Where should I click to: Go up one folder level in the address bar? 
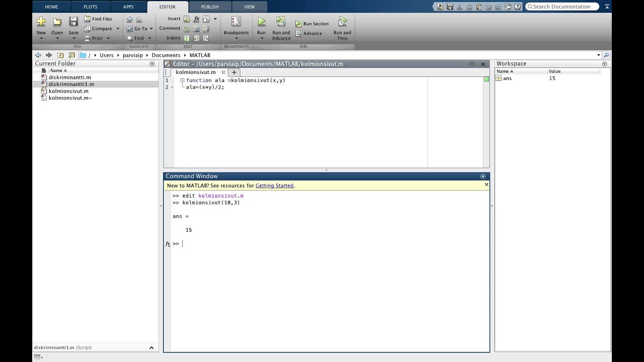click(x=60, y=55)
